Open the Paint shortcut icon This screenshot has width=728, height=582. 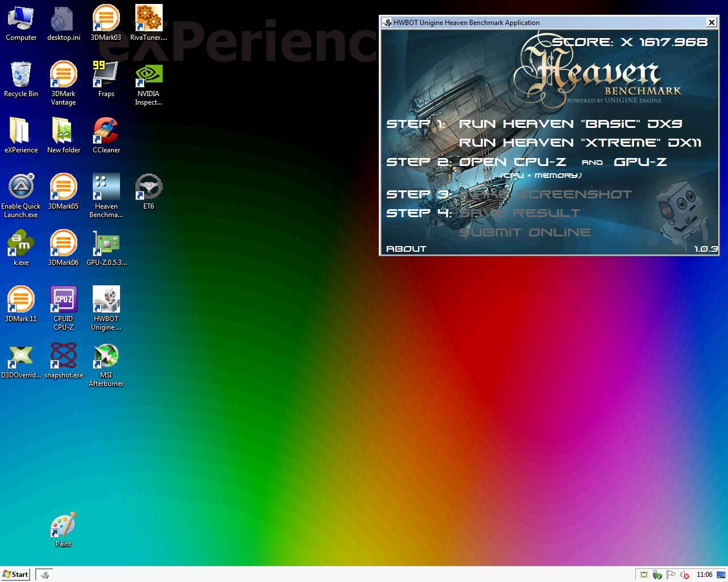click(63, 530)
